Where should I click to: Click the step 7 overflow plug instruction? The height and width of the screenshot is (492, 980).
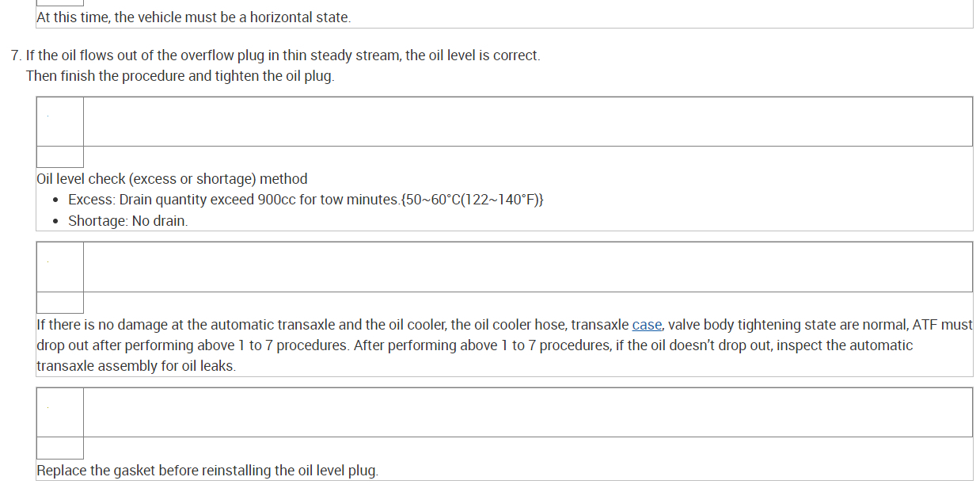point(283,55)
